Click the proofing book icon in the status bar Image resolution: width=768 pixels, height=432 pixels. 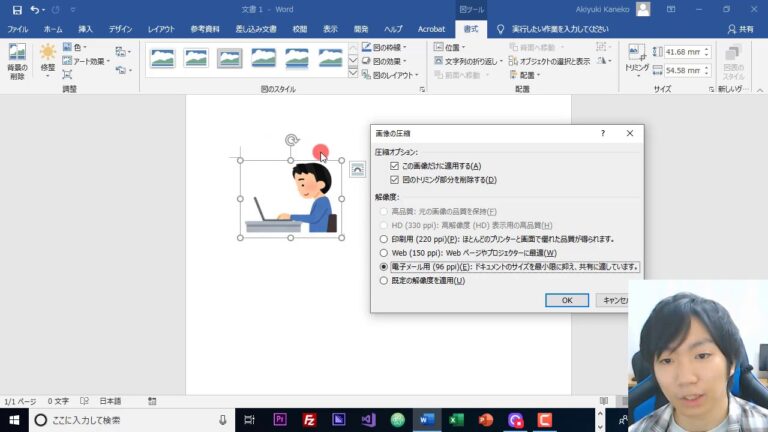(x=84, y=401)
